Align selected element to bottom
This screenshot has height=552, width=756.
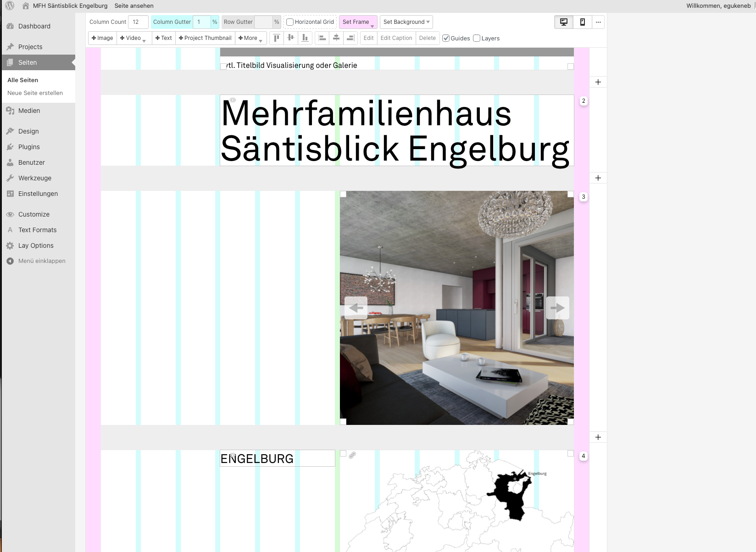pyautogui.click(x=305, y=38)
